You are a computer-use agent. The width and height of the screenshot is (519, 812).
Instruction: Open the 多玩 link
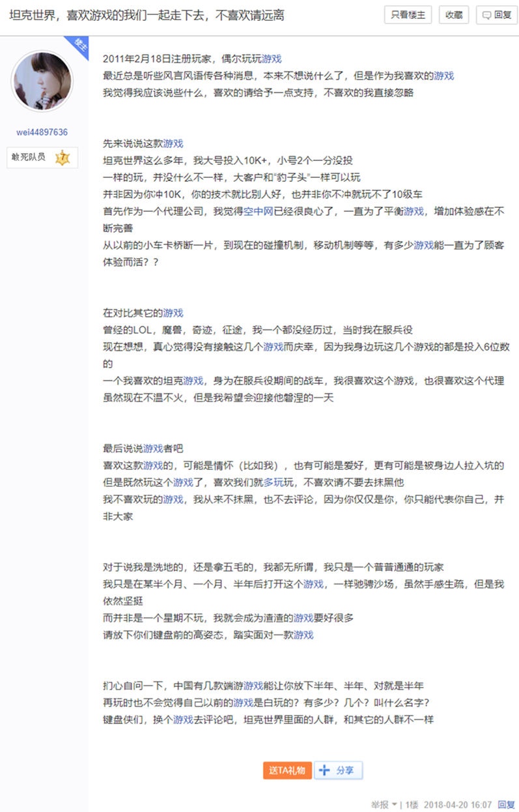[274, 482]
